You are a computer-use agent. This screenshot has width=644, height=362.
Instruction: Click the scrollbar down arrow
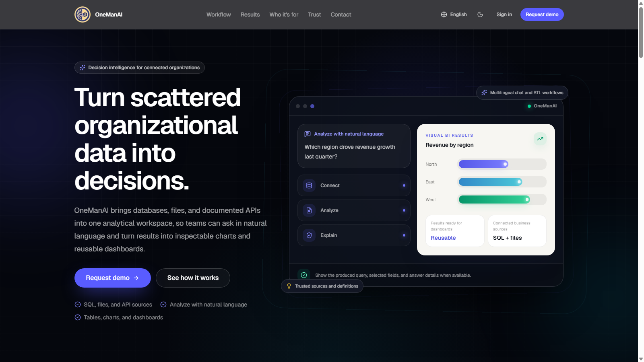click(x=641, y=359)
